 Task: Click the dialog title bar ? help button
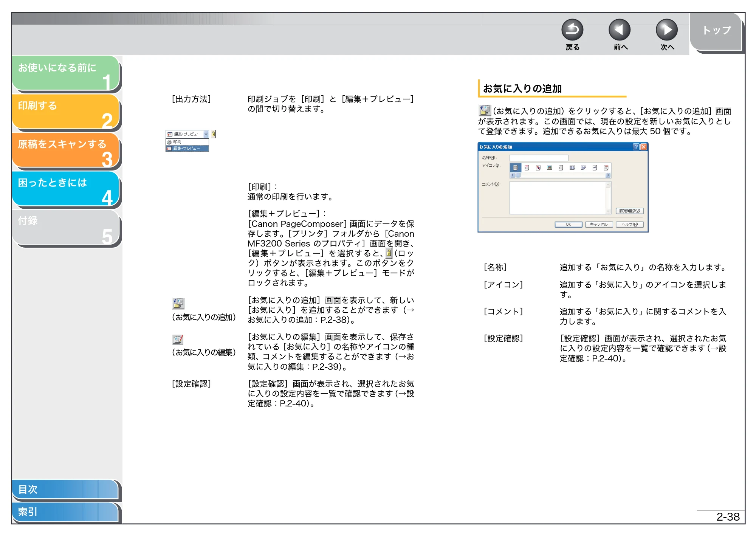pos(636,147)
